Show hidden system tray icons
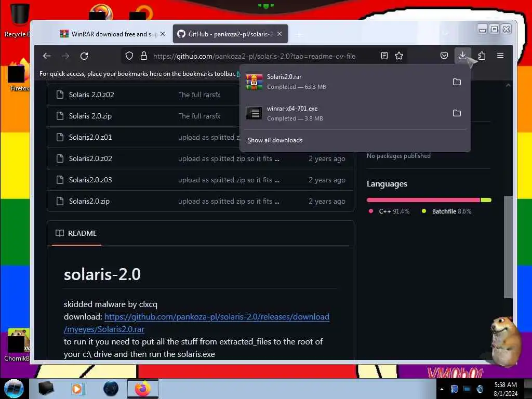 click(442, 389)
